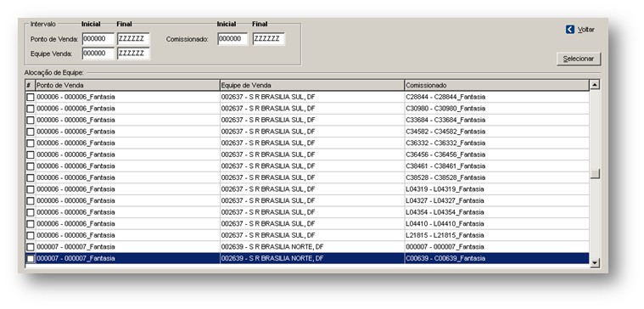The image size is (644, 309).
Task: Check the row with L04327 - L04327_Fantasia
Action: pos(31,201)
